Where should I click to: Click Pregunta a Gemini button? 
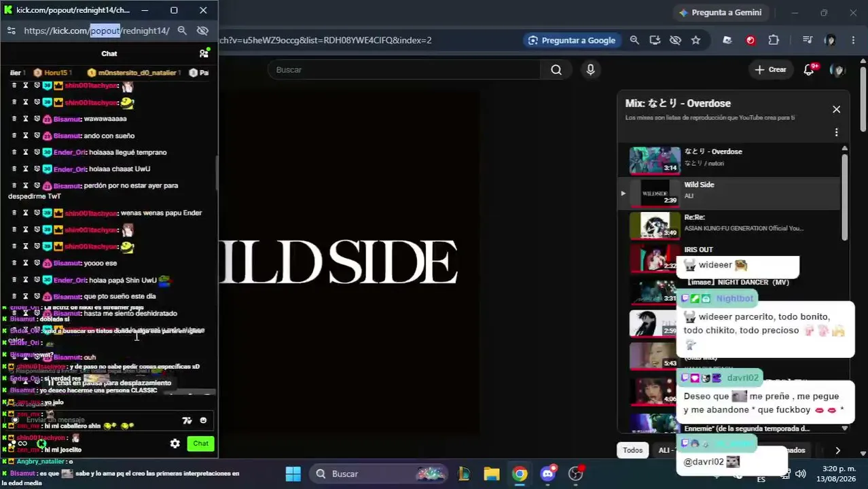[x=720, y=12]
